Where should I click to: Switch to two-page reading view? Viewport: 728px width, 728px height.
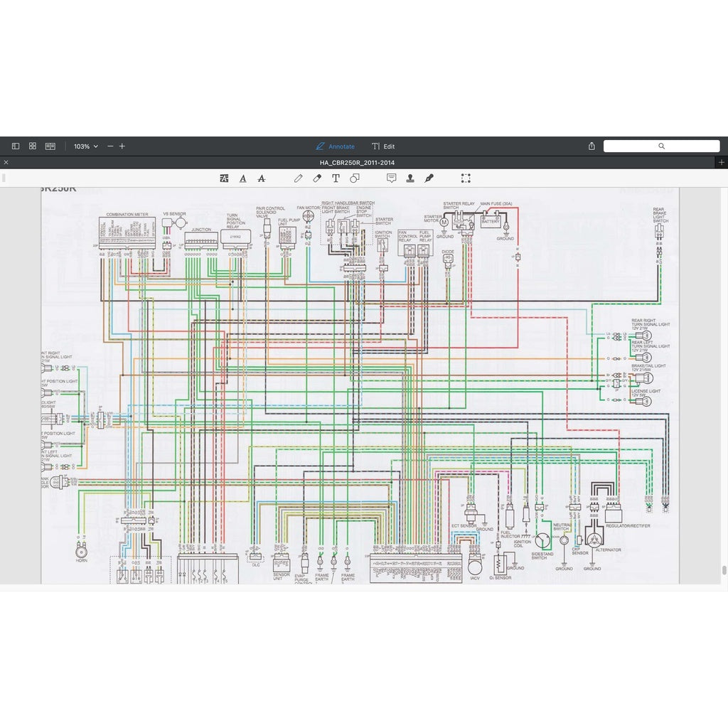[50, 146]
